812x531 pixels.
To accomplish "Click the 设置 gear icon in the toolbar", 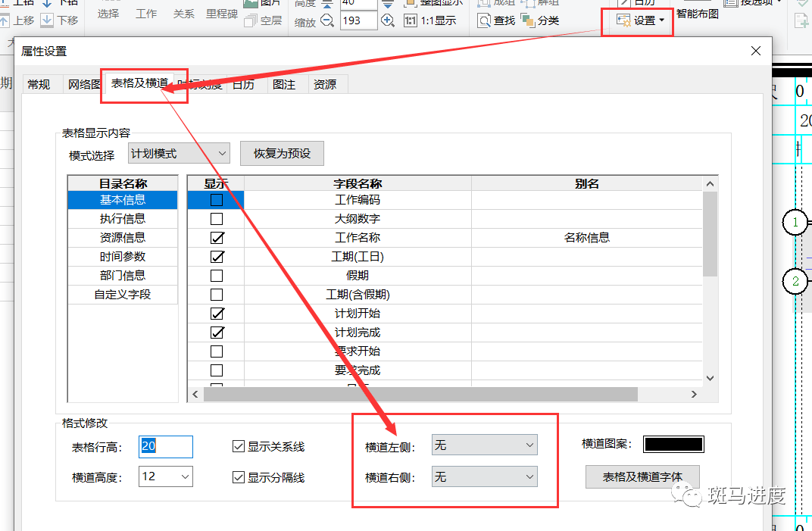I will click(623, 20).
